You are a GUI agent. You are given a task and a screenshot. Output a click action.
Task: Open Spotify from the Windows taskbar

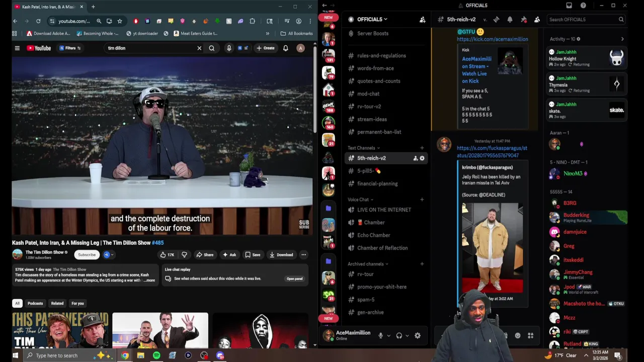pos(156,355)
